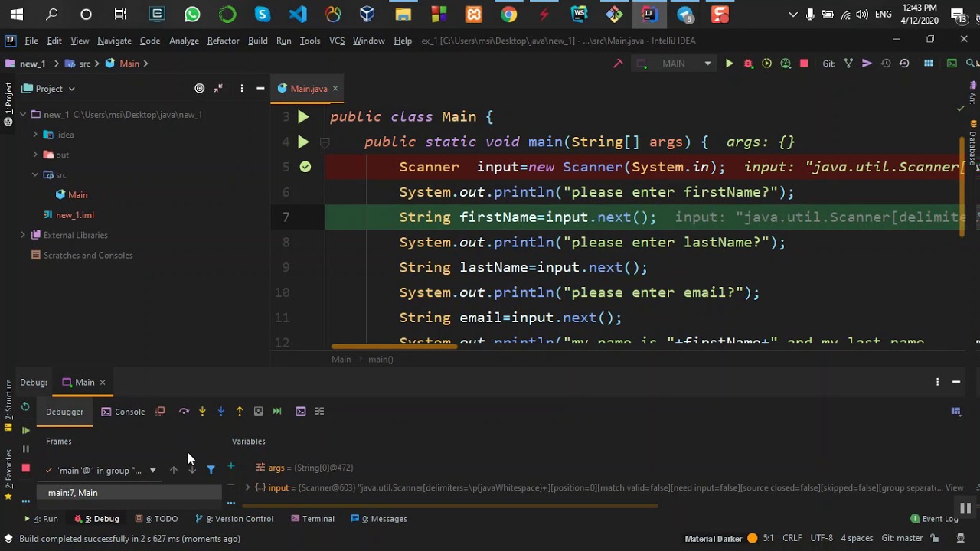Open the Event Log
This screenshot has height=551, width=980.
point(935,519)
